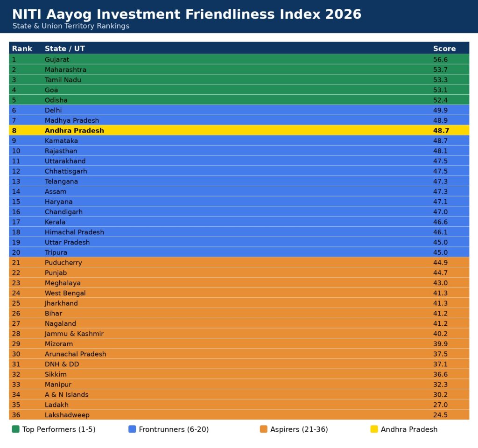Click rank number '21' beside Puducherry
Viewport: 478px width, 448px height.
point(16,263)
